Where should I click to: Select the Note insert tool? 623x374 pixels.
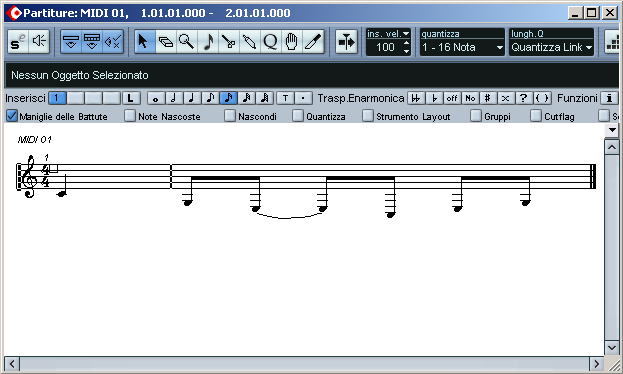[207, 41]
